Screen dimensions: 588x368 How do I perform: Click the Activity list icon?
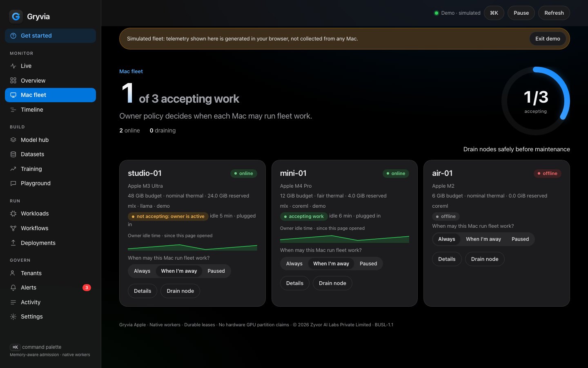[13, 302]
